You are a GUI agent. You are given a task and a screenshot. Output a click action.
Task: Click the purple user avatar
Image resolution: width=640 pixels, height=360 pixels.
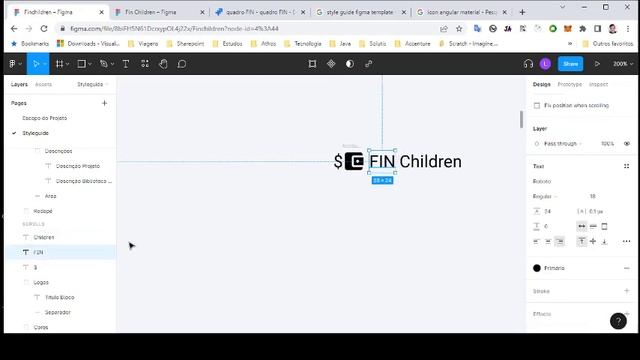[x=545, y=64]
